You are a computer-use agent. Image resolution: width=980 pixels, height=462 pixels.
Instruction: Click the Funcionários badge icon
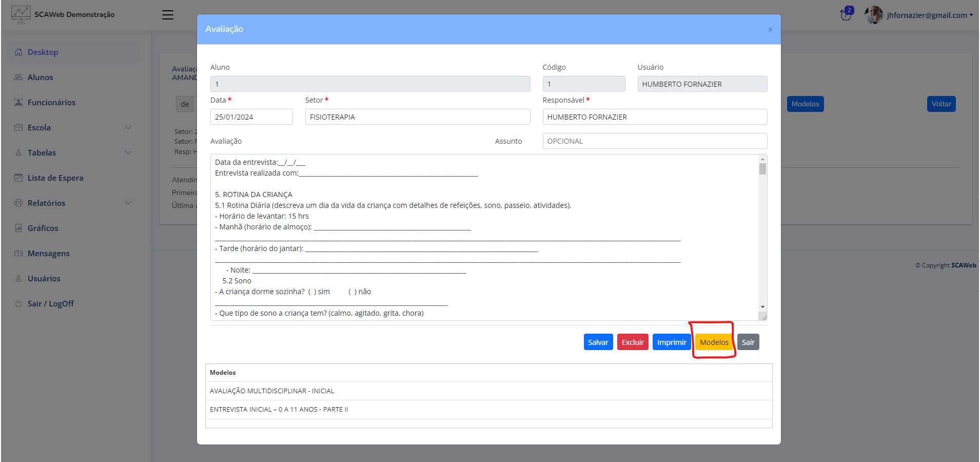click(18, 102)
